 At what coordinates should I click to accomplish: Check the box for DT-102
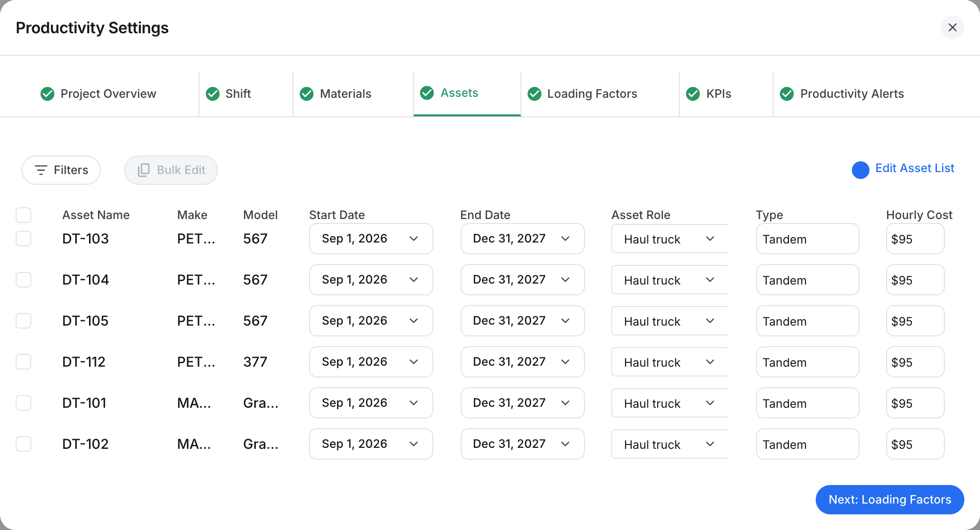click(x=23, y=444)
